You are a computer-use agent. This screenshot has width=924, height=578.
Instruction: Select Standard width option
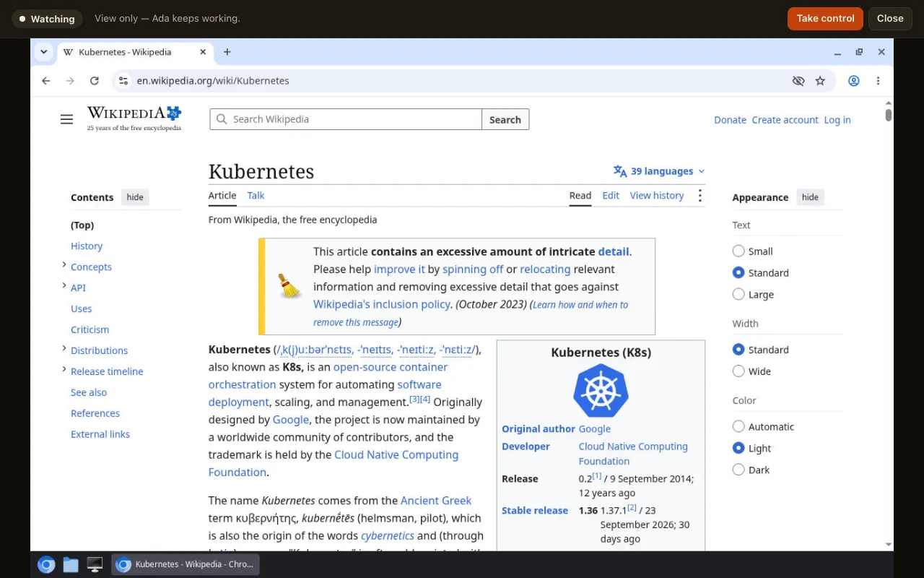point(738,350)
